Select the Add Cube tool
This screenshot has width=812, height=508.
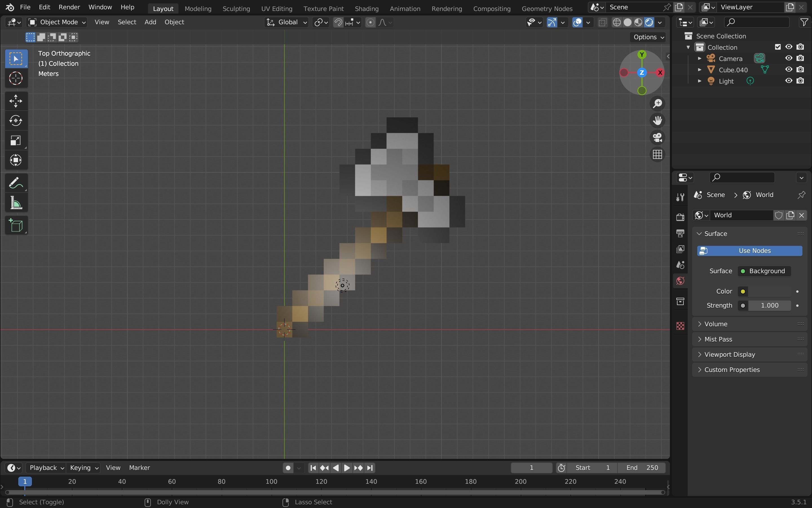[x=16, y=225]
